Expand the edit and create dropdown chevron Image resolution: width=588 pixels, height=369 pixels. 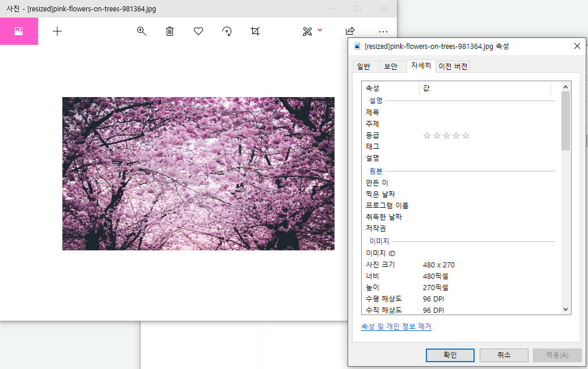click(x=320, y=30)
